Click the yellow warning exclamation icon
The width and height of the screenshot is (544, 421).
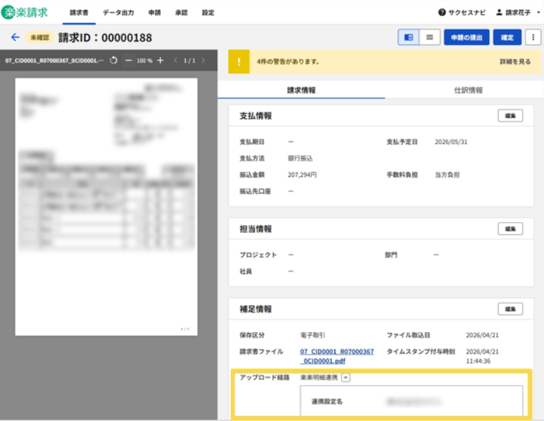(x=239, y=62)
